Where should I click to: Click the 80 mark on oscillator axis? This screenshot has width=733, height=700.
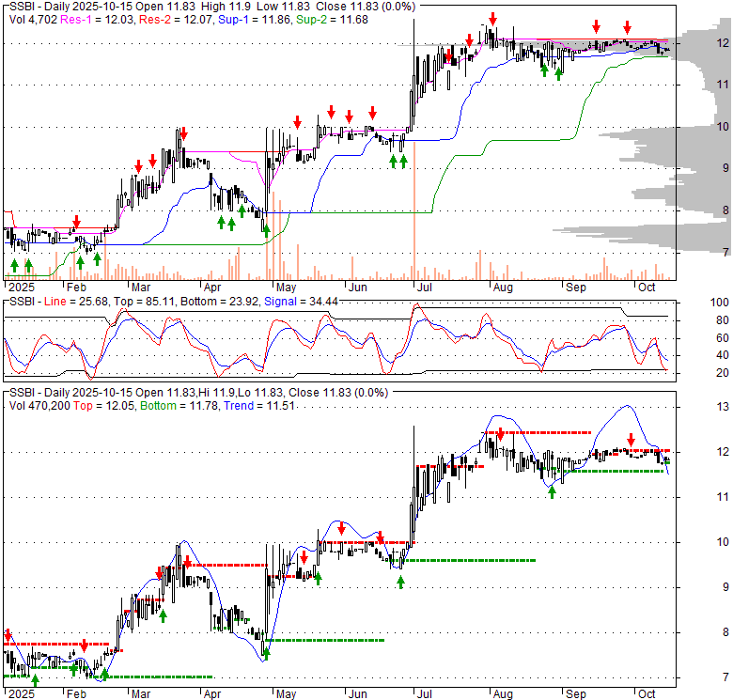[x=723, y=320]
